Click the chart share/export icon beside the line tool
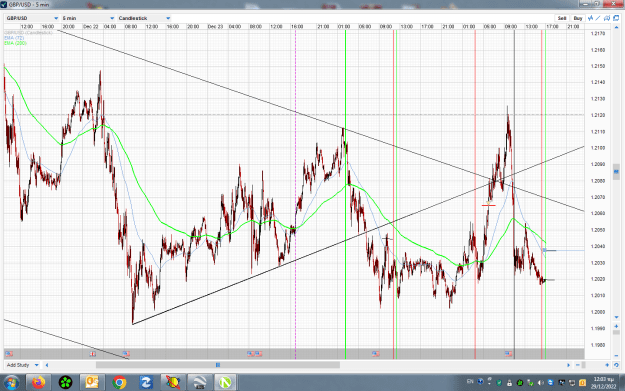Viewport: 625px width, 391px height. [607, 18]
